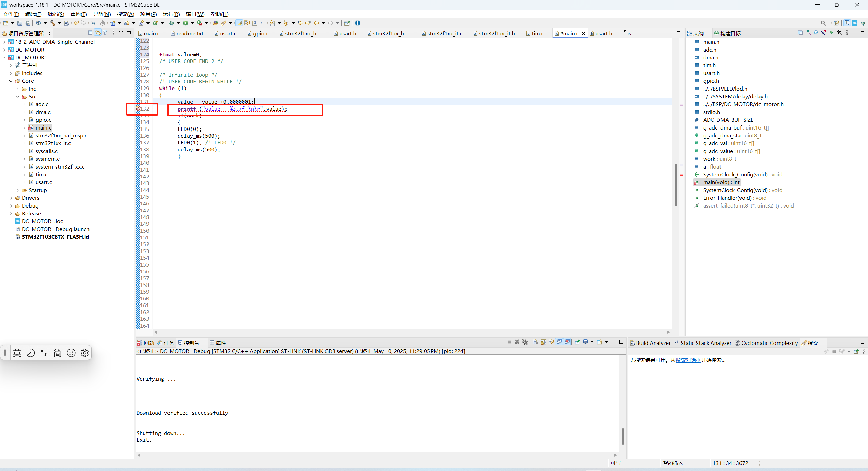Toggle whitespace characters with the pilcrow icon

point(262,23)
